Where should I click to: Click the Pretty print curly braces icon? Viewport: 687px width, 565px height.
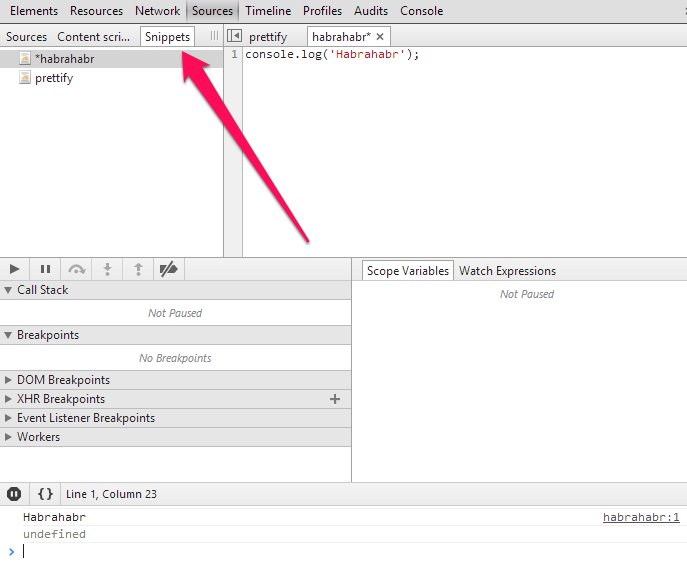click(x=46, y=494)
